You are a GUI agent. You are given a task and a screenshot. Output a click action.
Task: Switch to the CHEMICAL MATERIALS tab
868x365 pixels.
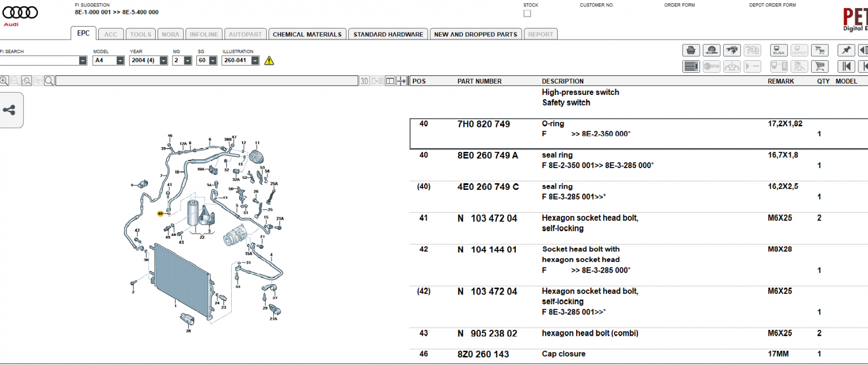[x=307, y=34]
